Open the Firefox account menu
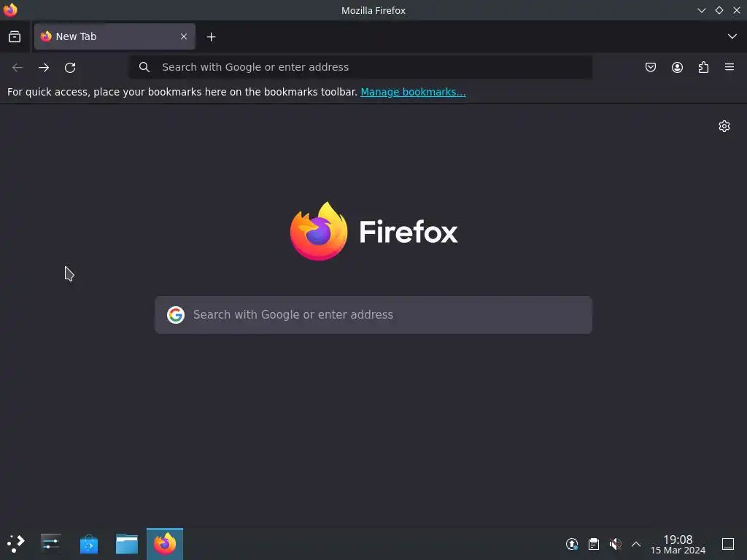Viewport: 747px width, 560px height. (x=677, y=68)
